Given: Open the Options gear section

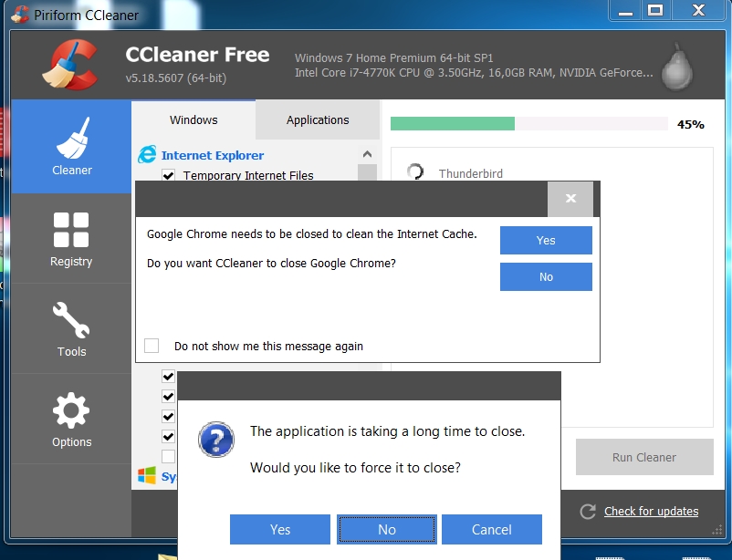Looking at the screenshot, I should (x=71, y=420).
